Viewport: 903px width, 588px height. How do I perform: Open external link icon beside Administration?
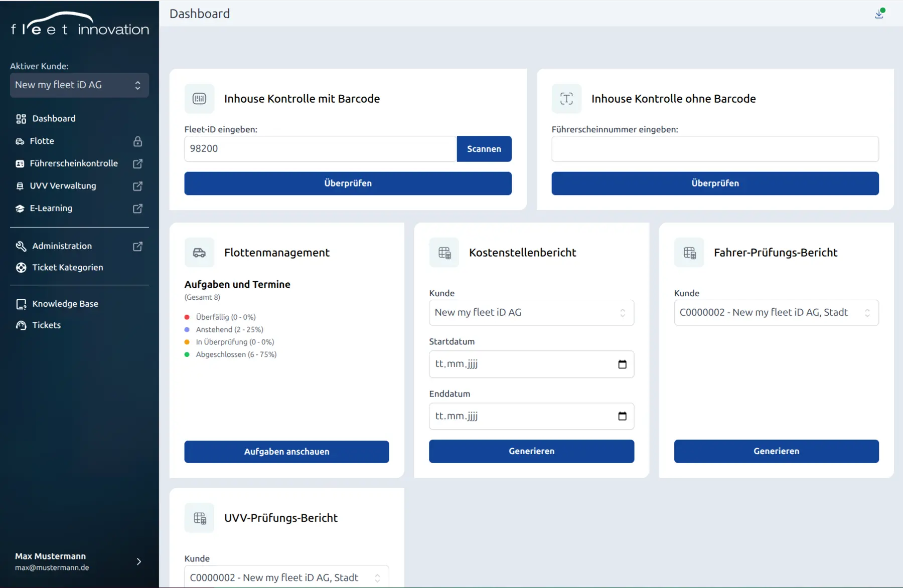[137, 246]
